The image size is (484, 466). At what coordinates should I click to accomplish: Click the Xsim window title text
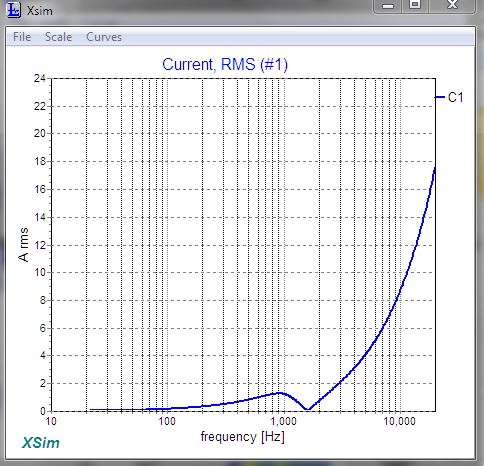point(40,11)
